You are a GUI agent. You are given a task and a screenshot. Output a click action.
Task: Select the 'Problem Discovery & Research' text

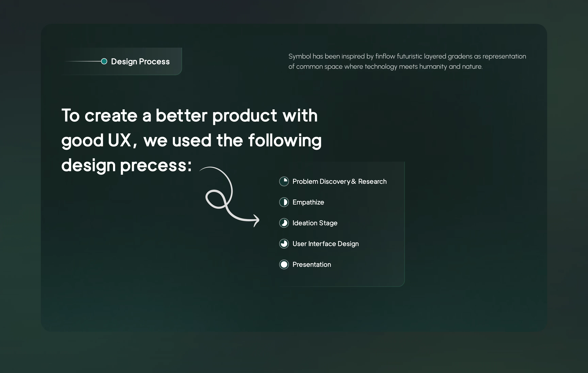tap(339, 182)
